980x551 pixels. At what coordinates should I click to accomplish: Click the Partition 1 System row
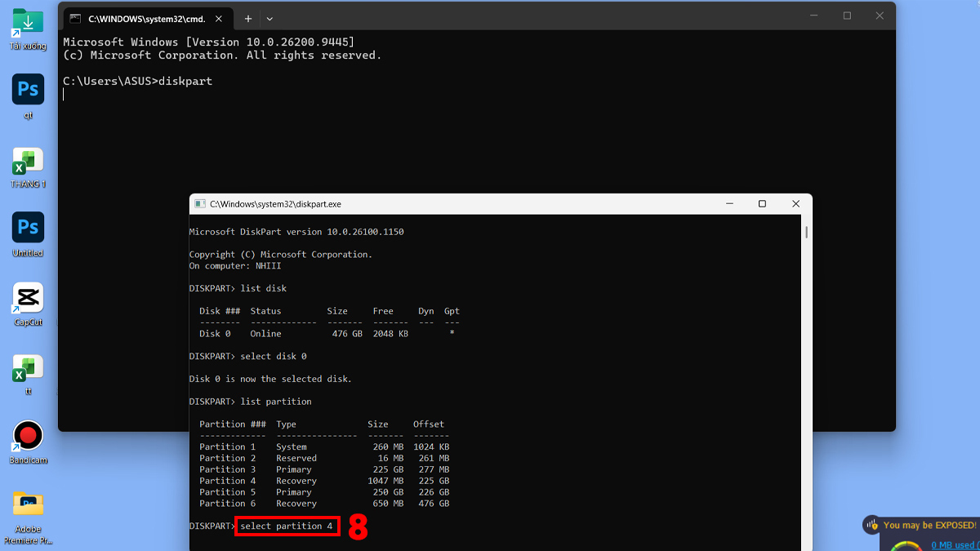tap(324, 447)
